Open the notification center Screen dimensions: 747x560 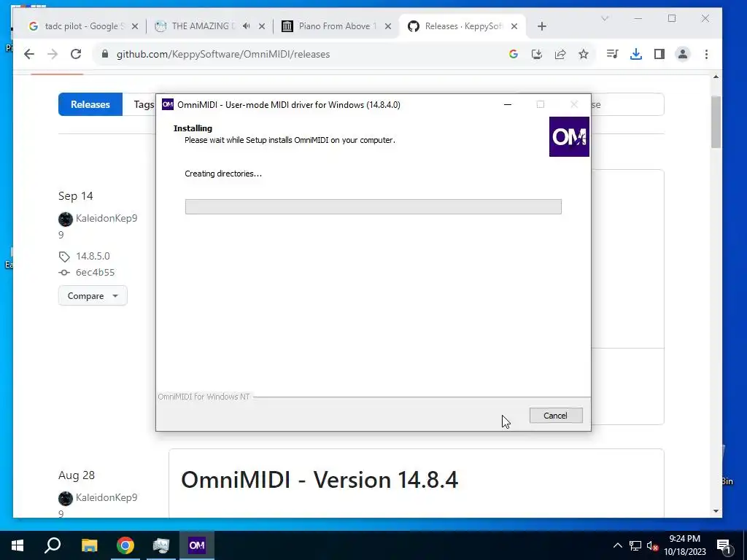pyautogui.click(x=724, y=545)
